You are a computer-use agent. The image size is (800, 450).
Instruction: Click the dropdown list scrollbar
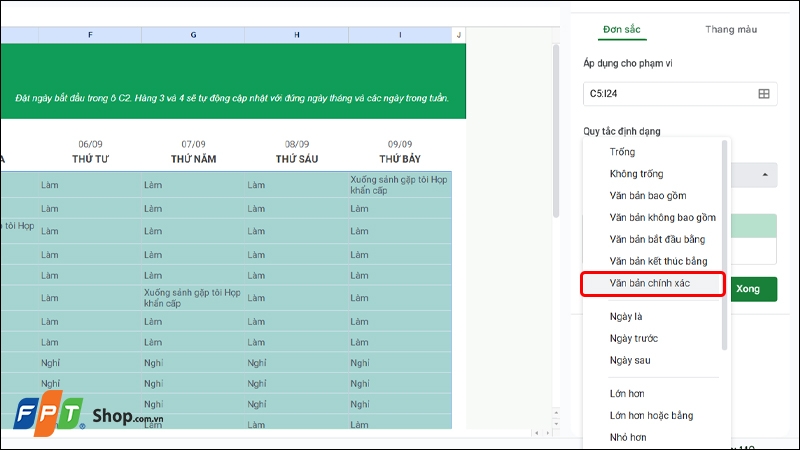coord(724,245)
